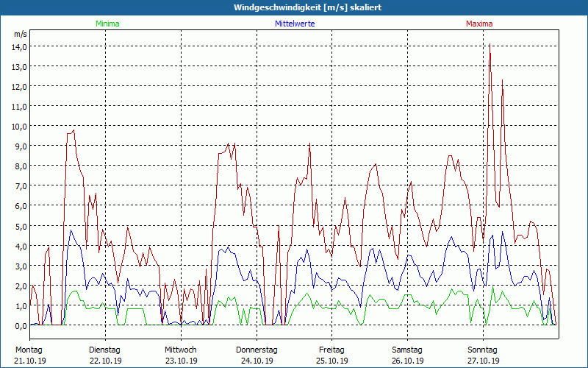Screen dimensions: 588x368
Task: Click the 'm/s' axis unit label
Action: [x=21, y=34]
